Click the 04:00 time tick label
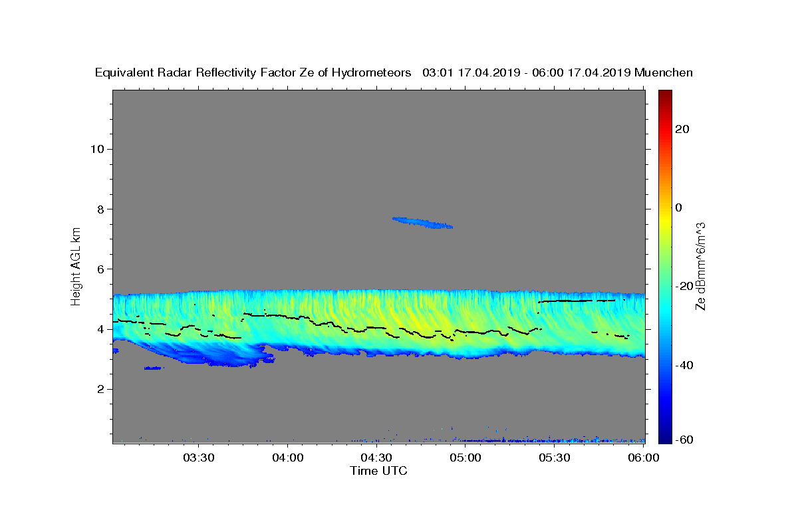 [x=288, y=458]
